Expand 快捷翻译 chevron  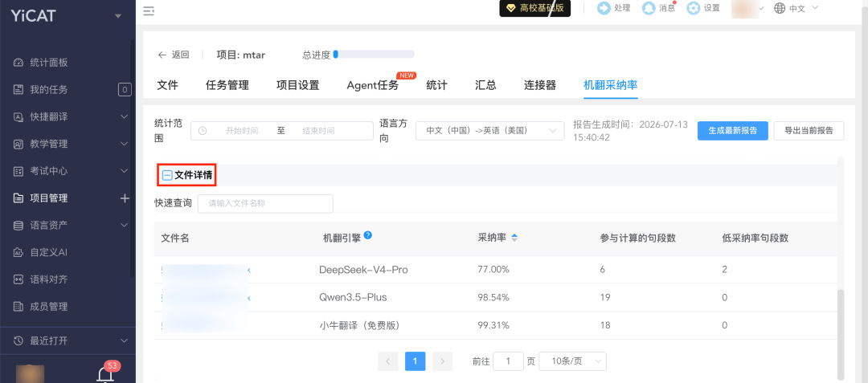coord(124,116)
